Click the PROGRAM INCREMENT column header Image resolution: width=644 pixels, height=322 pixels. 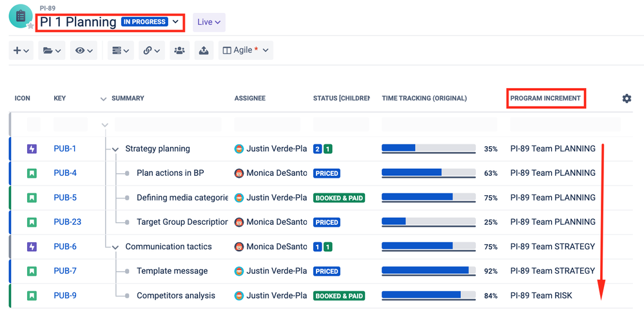point(545,99)
